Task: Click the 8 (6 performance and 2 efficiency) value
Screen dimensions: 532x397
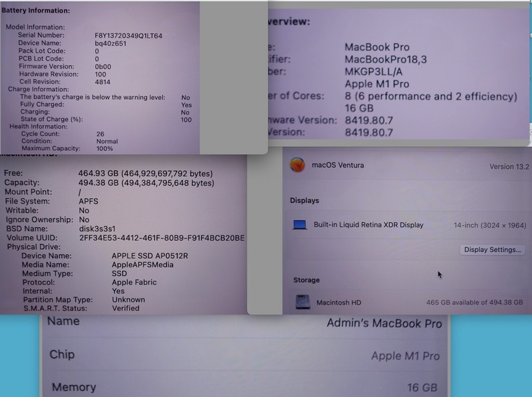Action: pos(431,96)
